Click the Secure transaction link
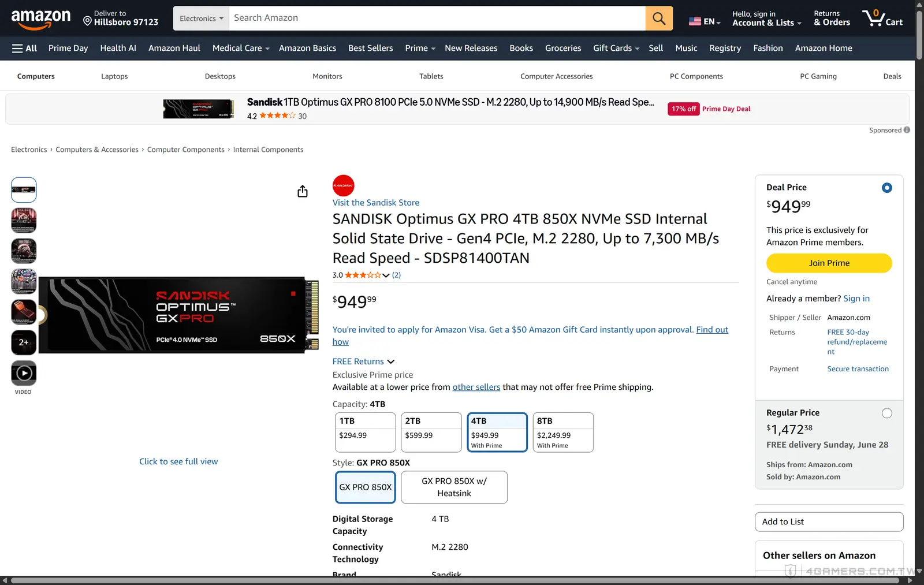 point(858,369)
